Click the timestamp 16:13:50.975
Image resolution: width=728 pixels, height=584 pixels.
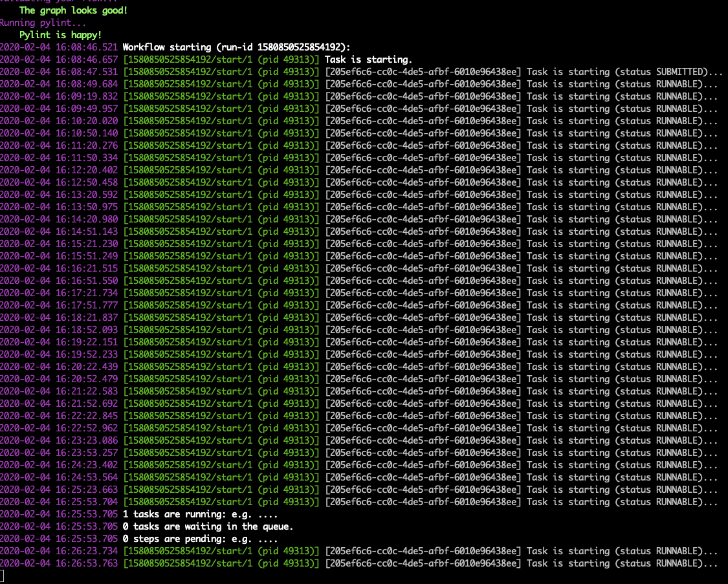click(87, 207)
